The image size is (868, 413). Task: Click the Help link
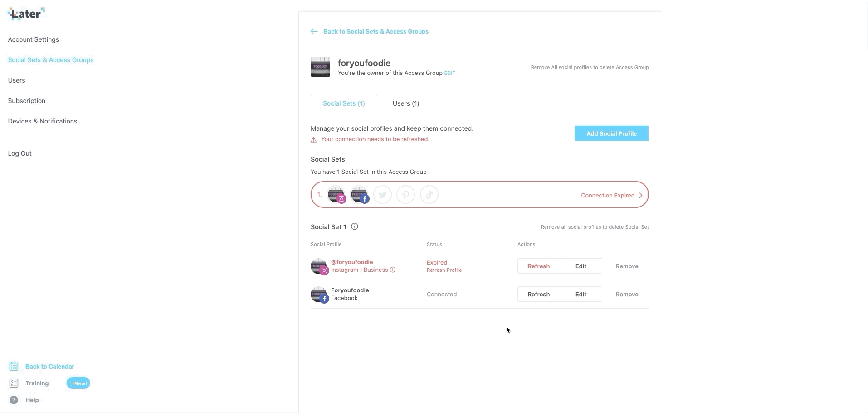coord(32,400)
